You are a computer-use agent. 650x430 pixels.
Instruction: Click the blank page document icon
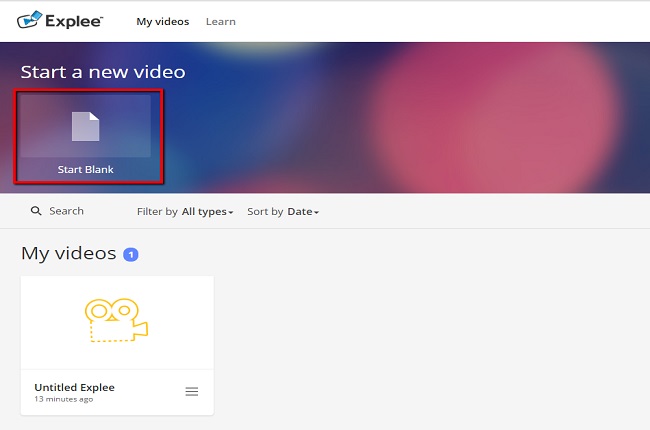click(x=85, y=127)
